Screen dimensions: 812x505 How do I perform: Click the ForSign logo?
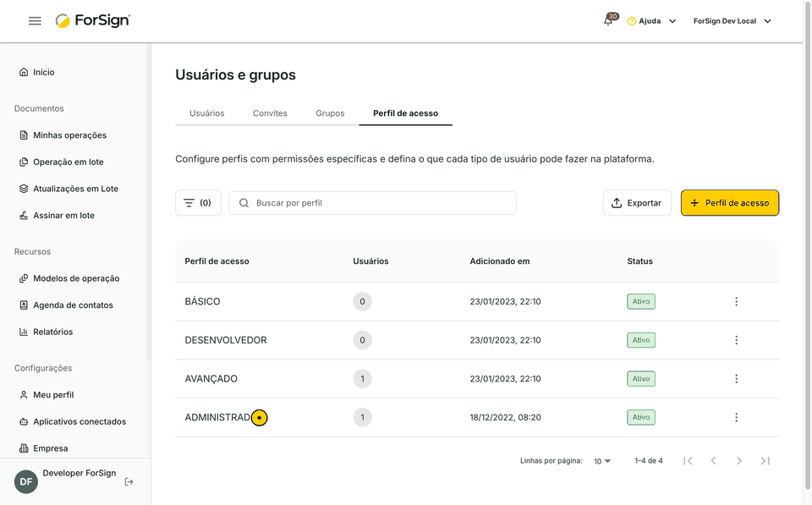93,20
